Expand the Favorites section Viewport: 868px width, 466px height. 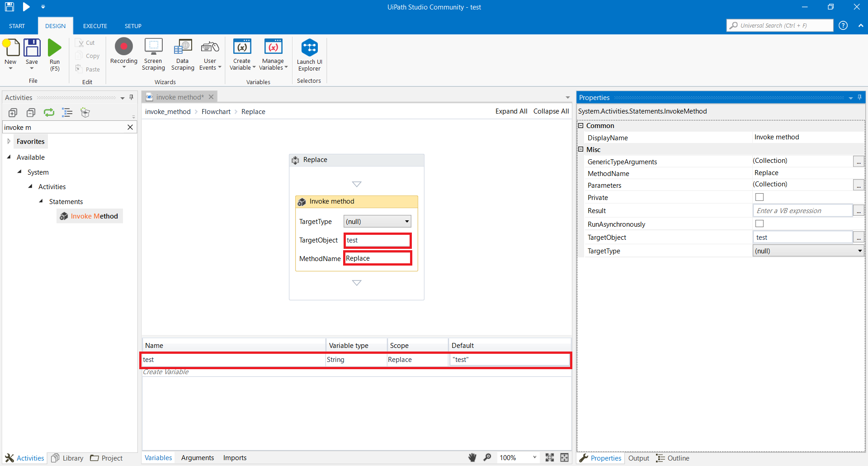9,141
